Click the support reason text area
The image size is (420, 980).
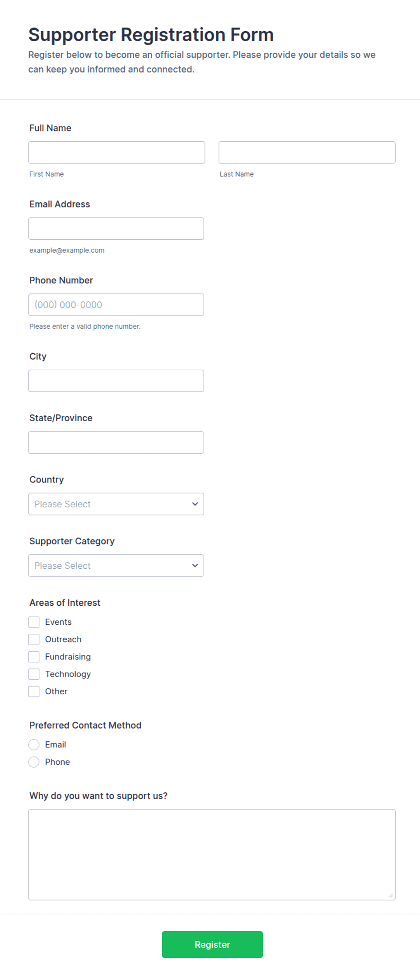pos(212,855)
